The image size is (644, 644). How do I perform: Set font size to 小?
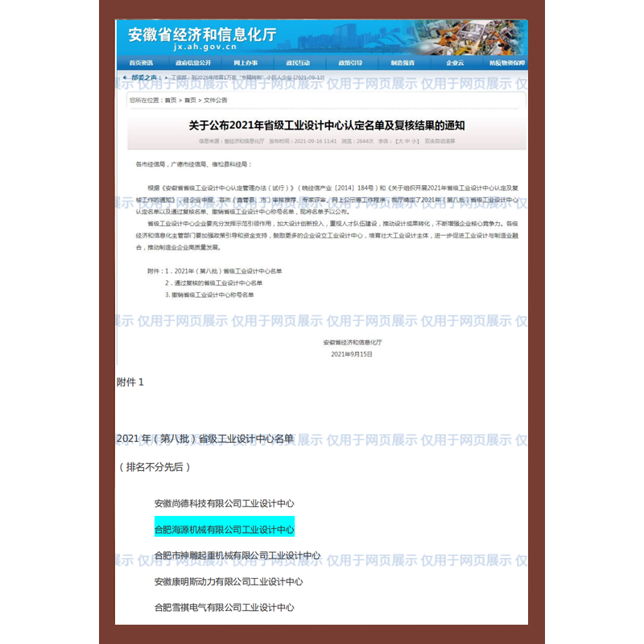click(415, 141)
